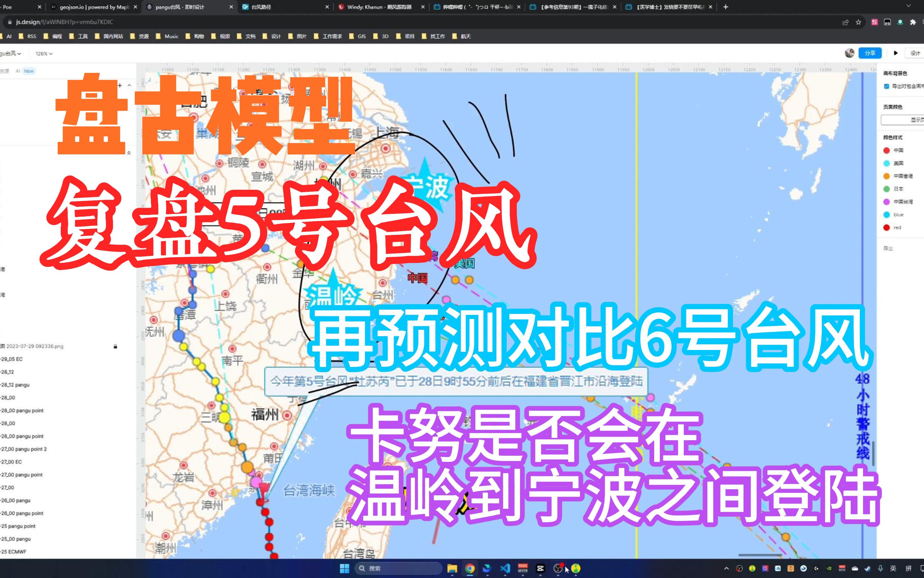The image size is (924, 578).
Task: Click the share page icon in the address bar
Action: point(845,22)
